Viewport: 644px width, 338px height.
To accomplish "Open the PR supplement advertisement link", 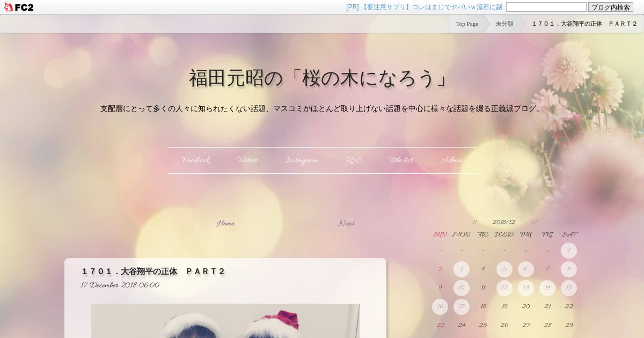I will coord(424,7).
